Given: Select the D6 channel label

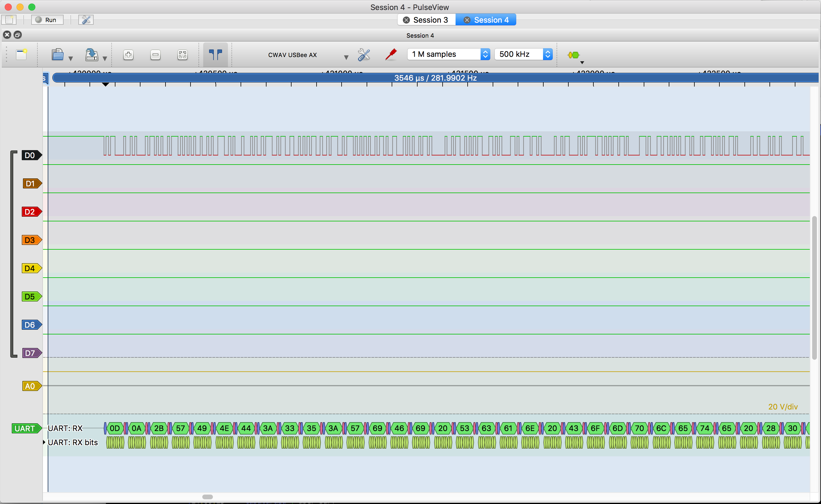Looking at the screenshot, I should tap(32, 325).
